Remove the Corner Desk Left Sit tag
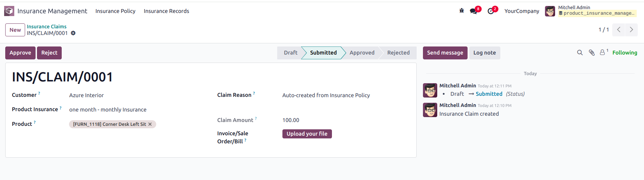 click(x=150, y=124)
